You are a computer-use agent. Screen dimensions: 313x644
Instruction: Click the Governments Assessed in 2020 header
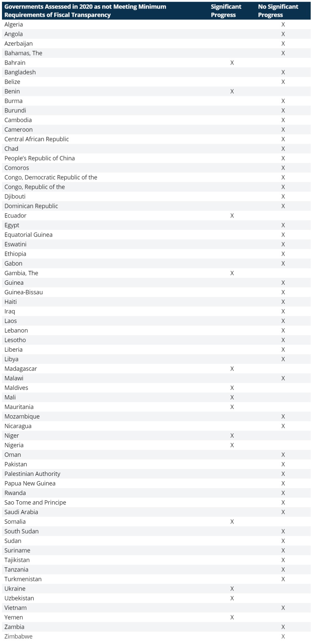click(85, 11)
